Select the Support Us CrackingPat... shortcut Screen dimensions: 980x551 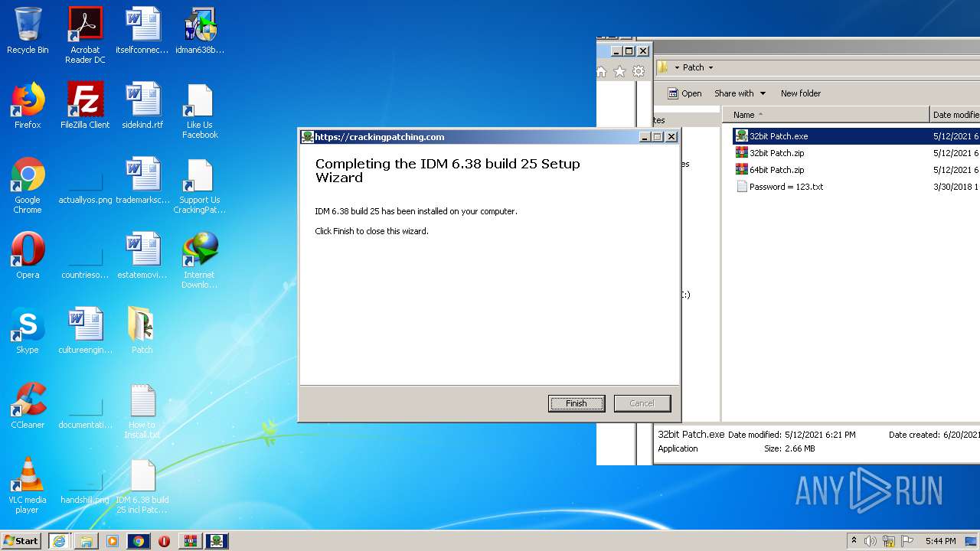[x=200, y=185]
